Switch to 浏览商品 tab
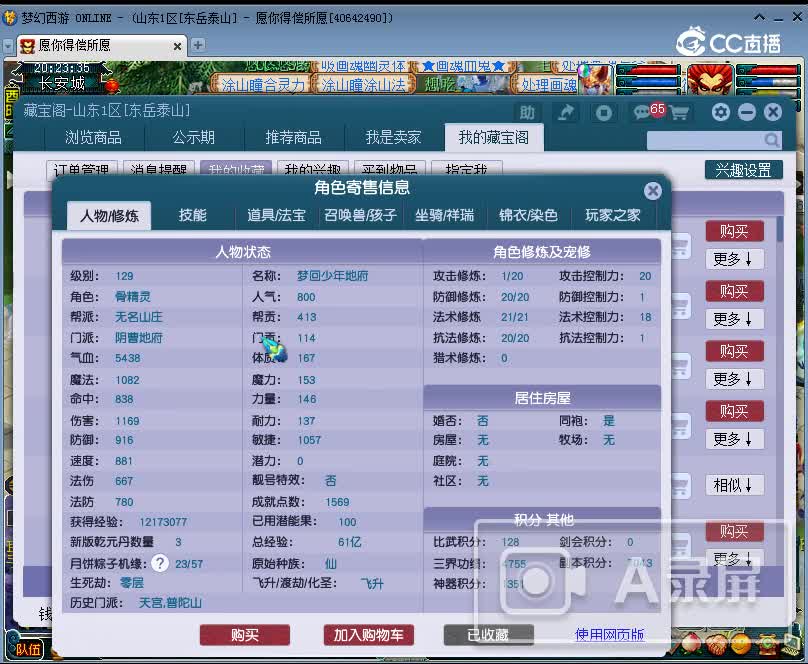Viewport: 808px width, 664px height. (93, 138)
